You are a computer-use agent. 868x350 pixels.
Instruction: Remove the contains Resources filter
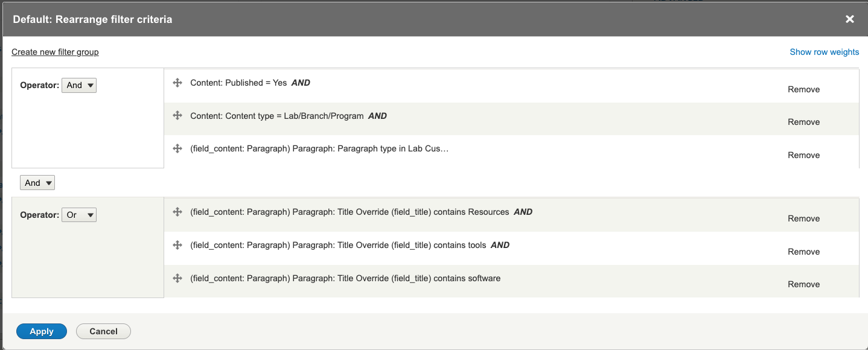pos(803,218)
